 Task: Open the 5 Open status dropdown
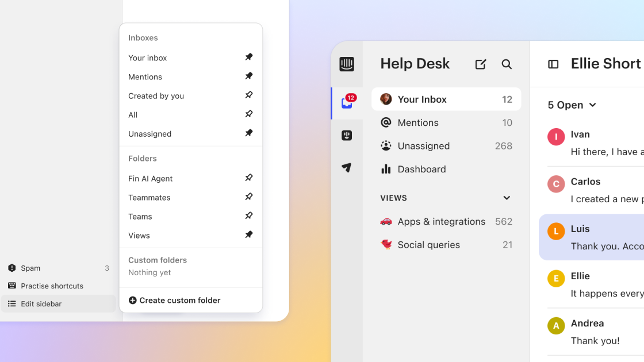coord(572,105)
